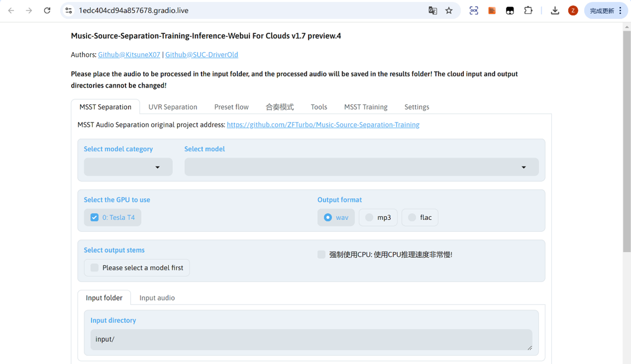Bookmark this page with star icon
The width and height of the screenshot is (631, 364).
(449, 10)
